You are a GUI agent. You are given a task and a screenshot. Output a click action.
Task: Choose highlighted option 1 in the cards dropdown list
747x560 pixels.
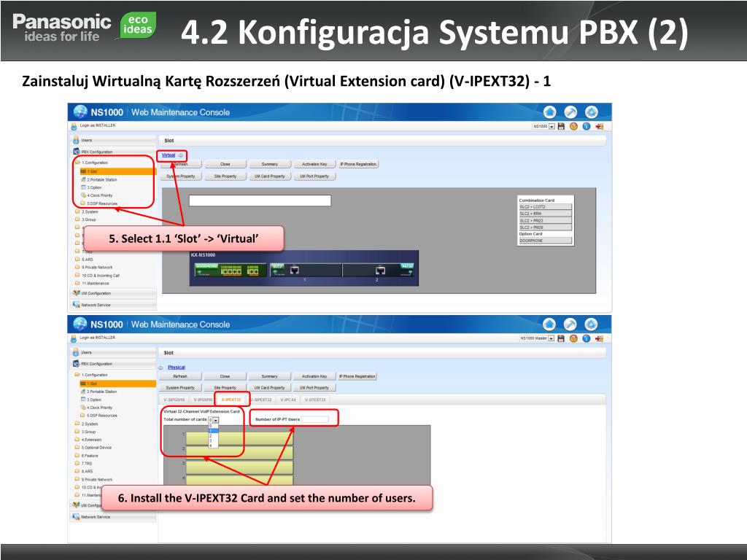[x=213, y=431]
